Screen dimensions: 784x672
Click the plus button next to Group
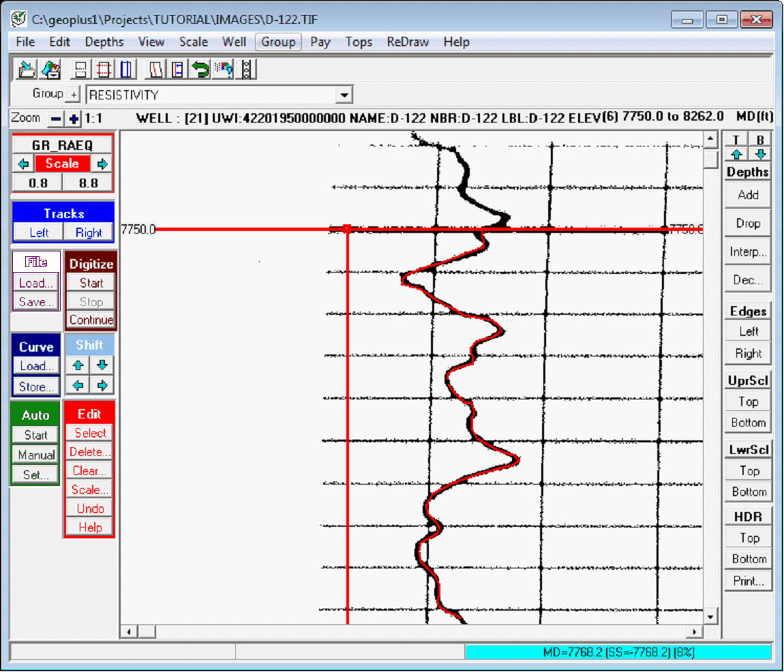coord(74,95)
